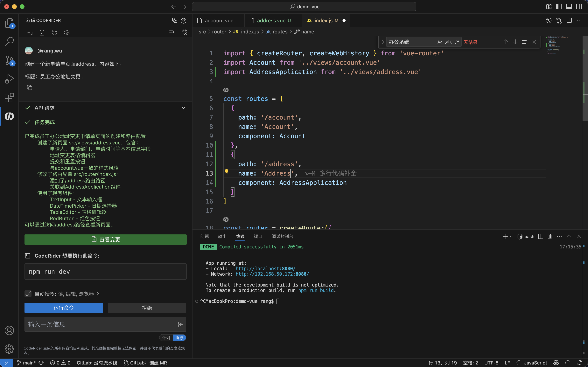The image size is (588, 367).
Task: Open the CodeRider settings gear tab
Action: [x=67, y=32]
